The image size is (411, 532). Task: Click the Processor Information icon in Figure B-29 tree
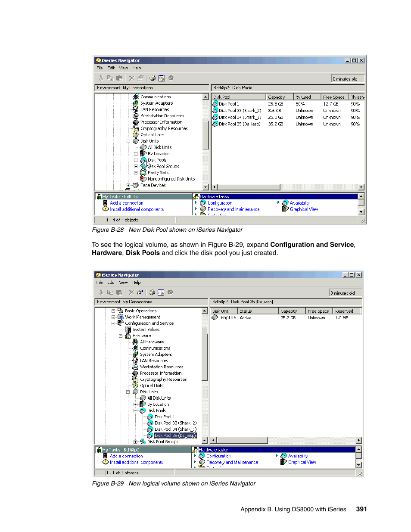click(135, 373)
